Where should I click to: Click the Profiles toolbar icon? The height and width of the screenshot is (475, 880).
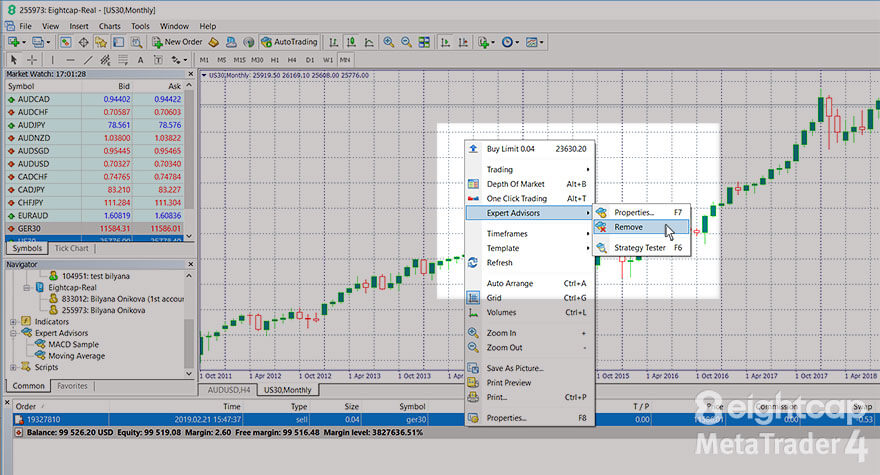pos(38,42)
